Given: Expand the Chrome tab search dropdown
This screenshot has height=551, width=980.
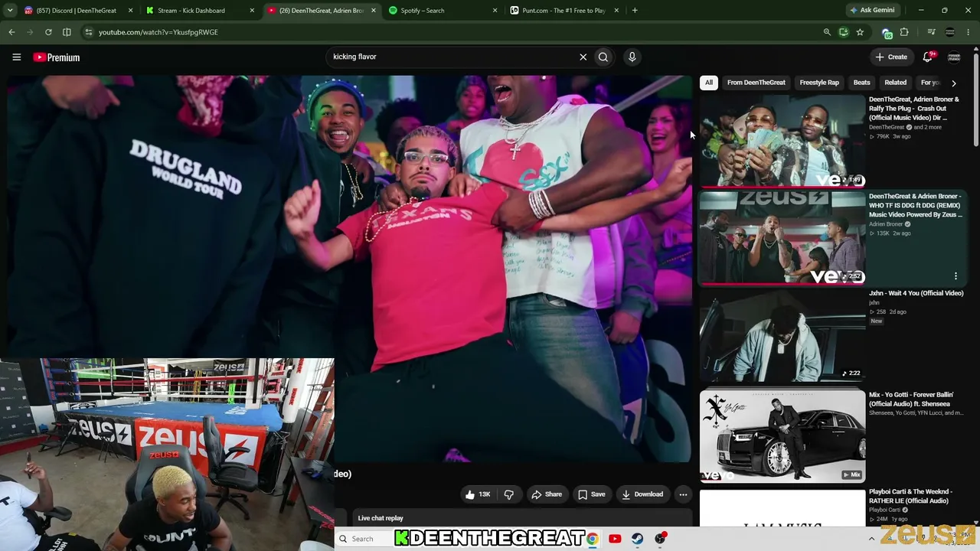Looking at the screenshot, I should coord(10,11).
